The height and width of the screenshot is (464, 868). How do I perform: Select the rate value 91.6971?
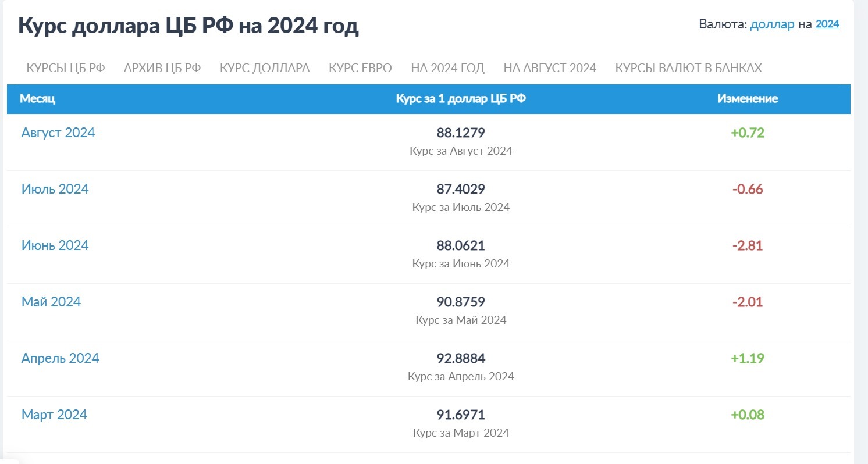click(461, 415)
